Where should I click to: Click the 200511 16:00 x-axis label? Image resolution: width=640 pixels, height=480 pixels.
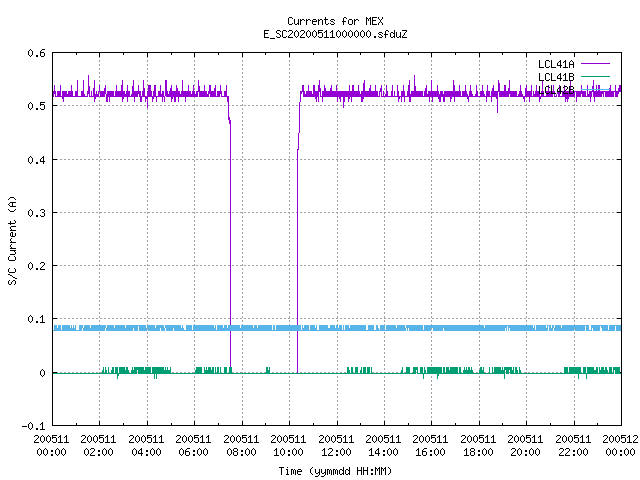pos(431,445)
